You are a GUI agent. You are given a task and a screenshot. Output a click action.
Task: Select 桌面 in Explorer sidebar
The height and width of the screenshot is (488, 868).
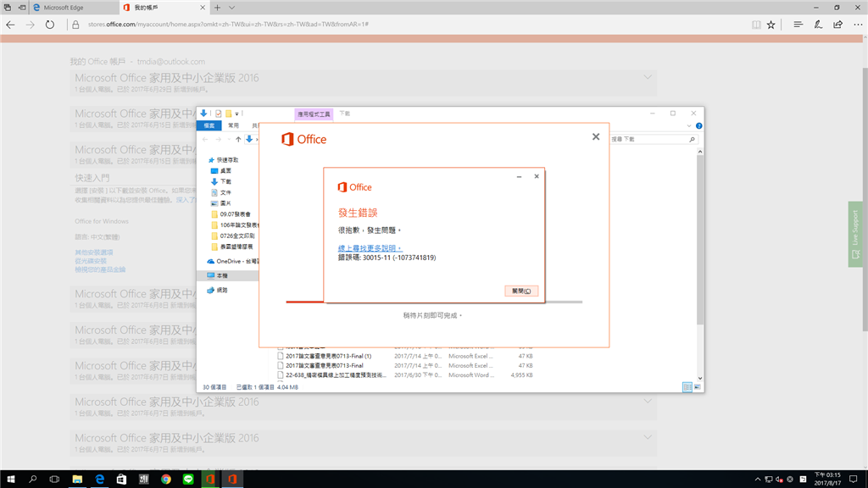[x=221, y=171]
